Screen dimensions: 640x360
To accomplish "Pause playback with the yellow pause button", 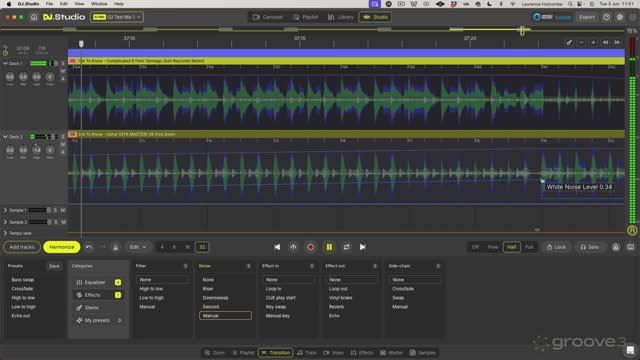I will coord(329,247).
